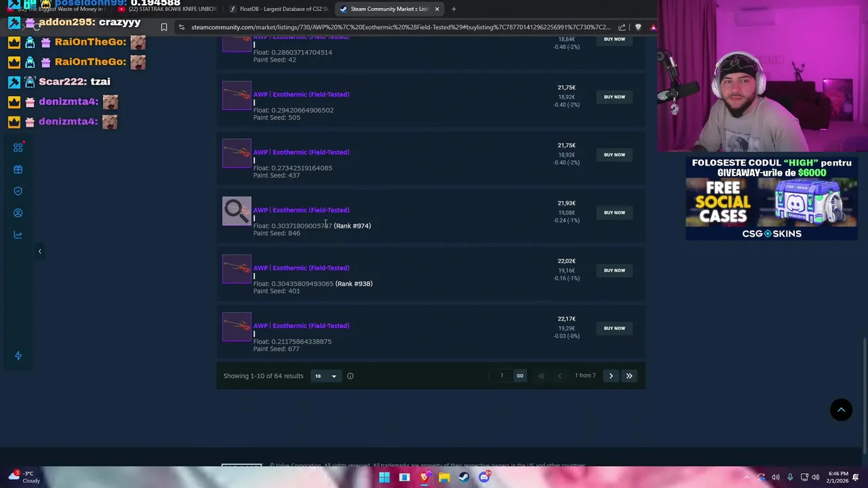Open AWP thumbnail of seed 437 listing
This screenshot has height=488, width=868.
[x=237, y=153]
